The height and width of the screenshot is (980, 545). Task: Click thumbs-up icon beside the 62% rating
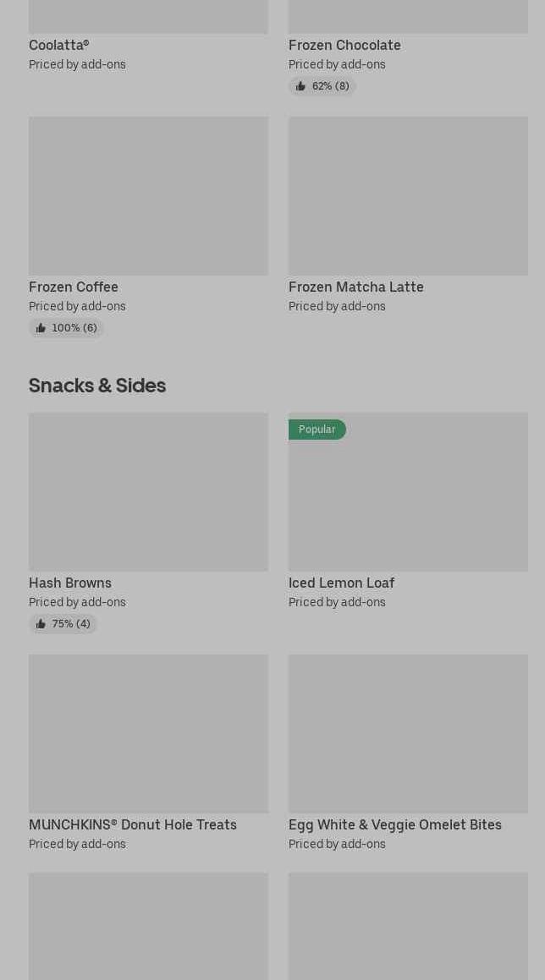point(300,86)
